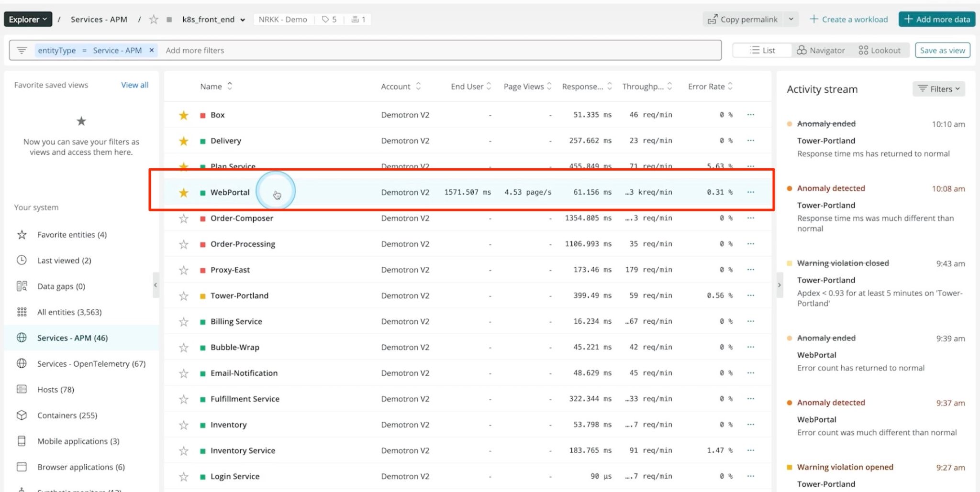The image size is (980, 492).
Task: Switch to the List tab
Action: click(x=761, y=50)
